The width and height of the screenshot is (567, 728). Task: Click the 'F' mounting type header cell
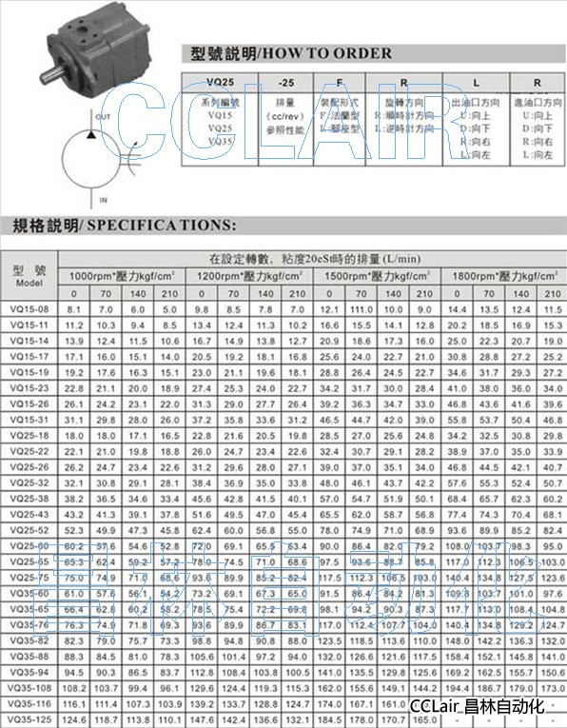(x=340, y=83)
